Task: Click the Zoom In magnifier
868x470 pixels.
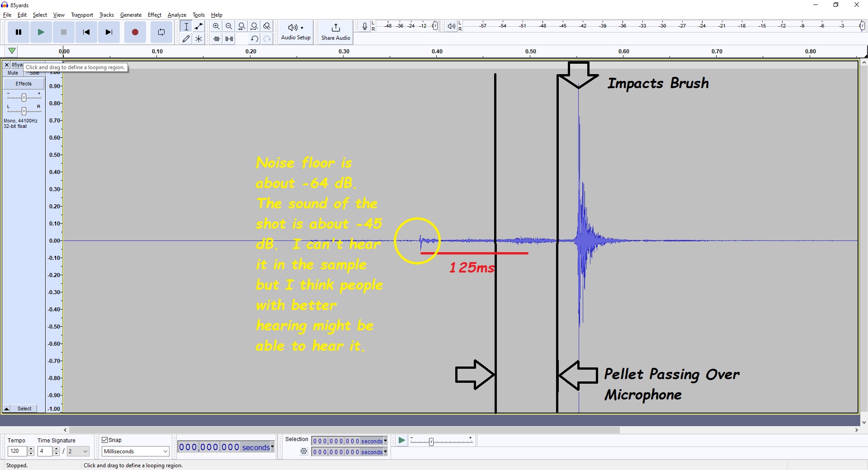Action: coord(217,26)
